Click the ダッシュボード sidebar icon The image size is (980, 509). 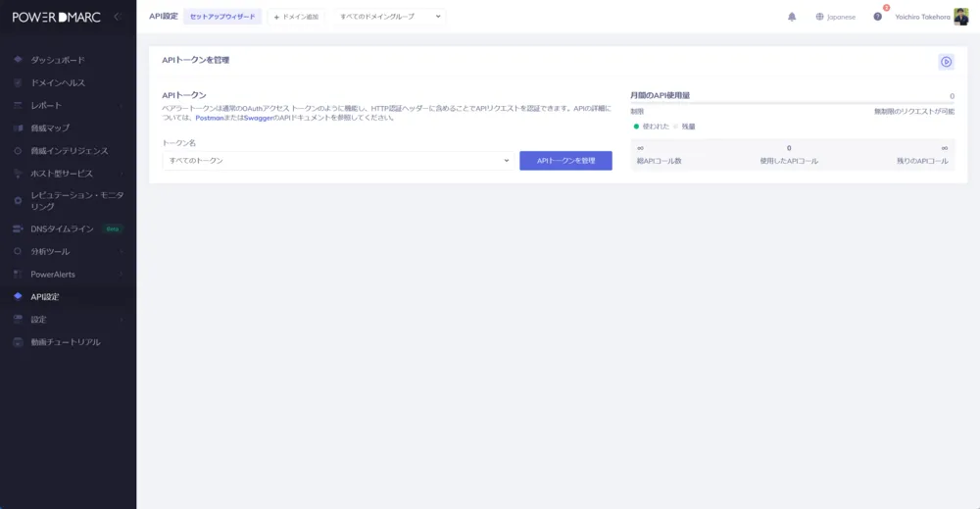click(x=18, y=60)
